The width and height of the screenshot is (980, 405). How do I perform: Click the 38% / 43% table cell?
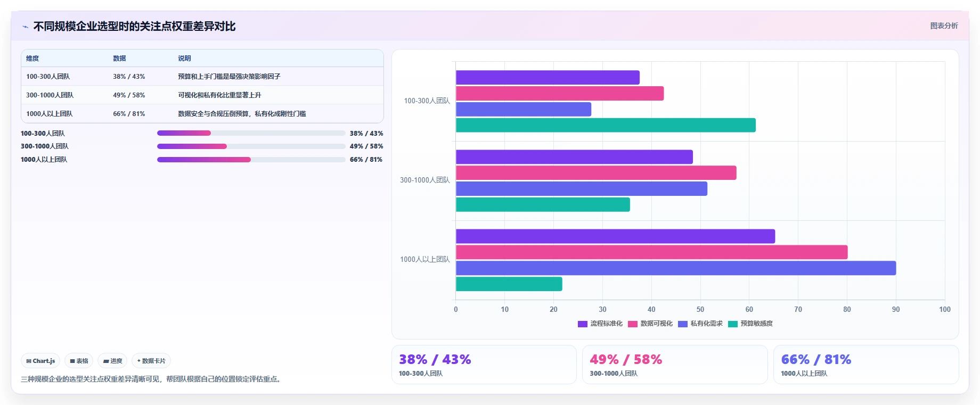(129, 77)
